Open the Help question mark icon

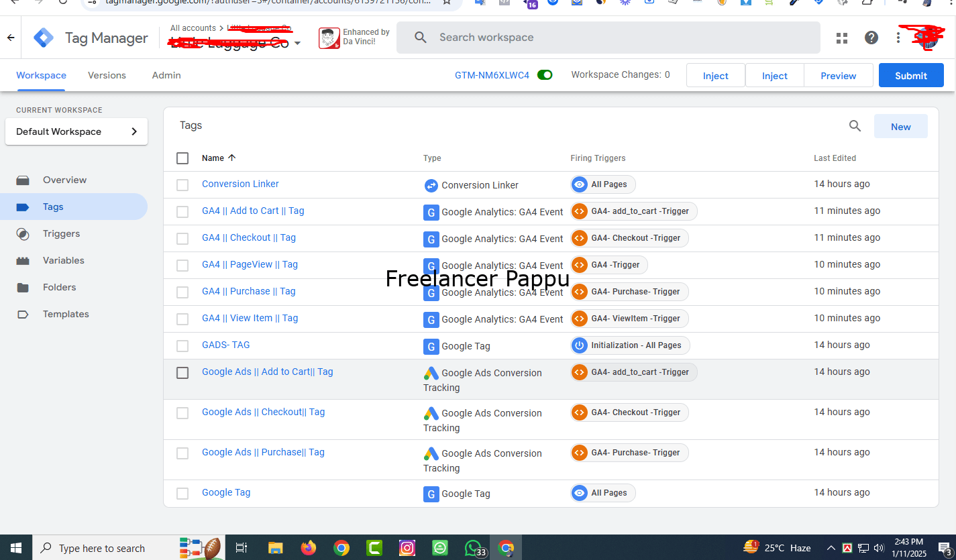click(x=871, y=38)
